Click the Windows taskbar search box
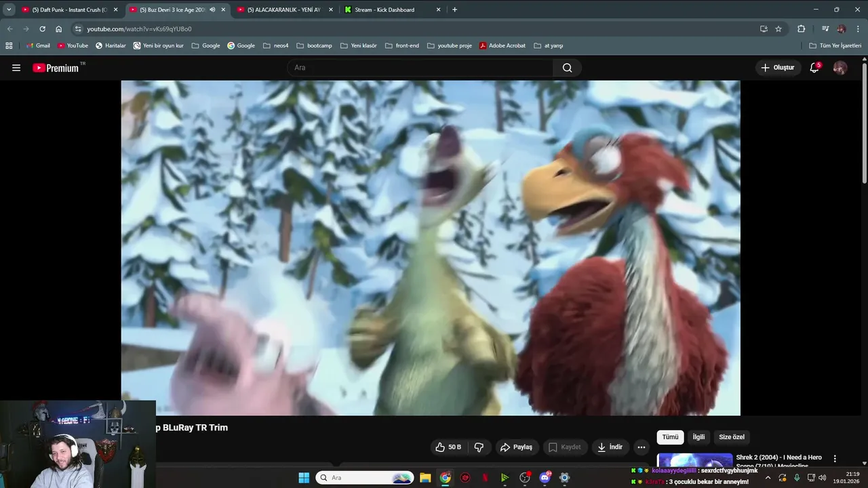The width and height of the screenshot is (868, 488). pyautogui.click(x=365, y=478)
